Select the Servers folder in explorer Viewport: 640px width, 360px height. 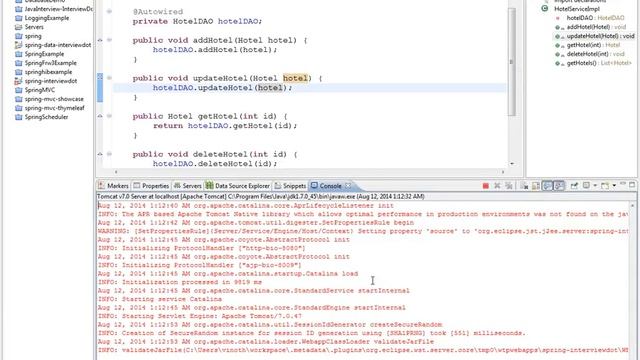[x=29, y=27]
